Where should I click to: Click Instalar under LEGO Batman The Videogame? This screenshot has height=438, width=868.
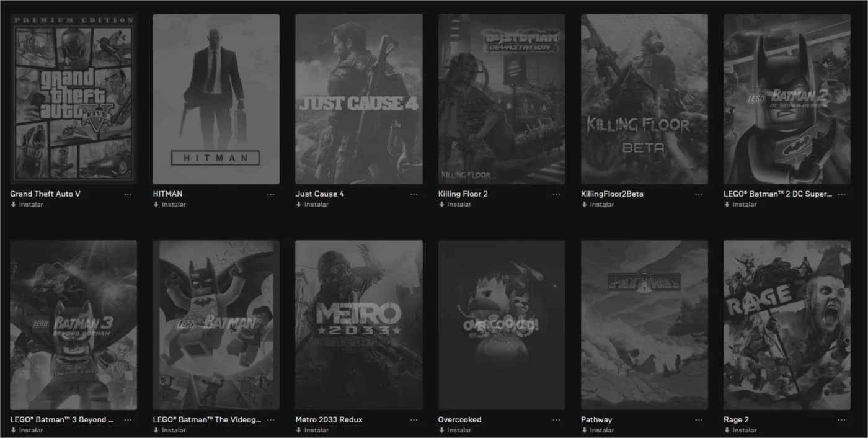(x=169, y=431)
